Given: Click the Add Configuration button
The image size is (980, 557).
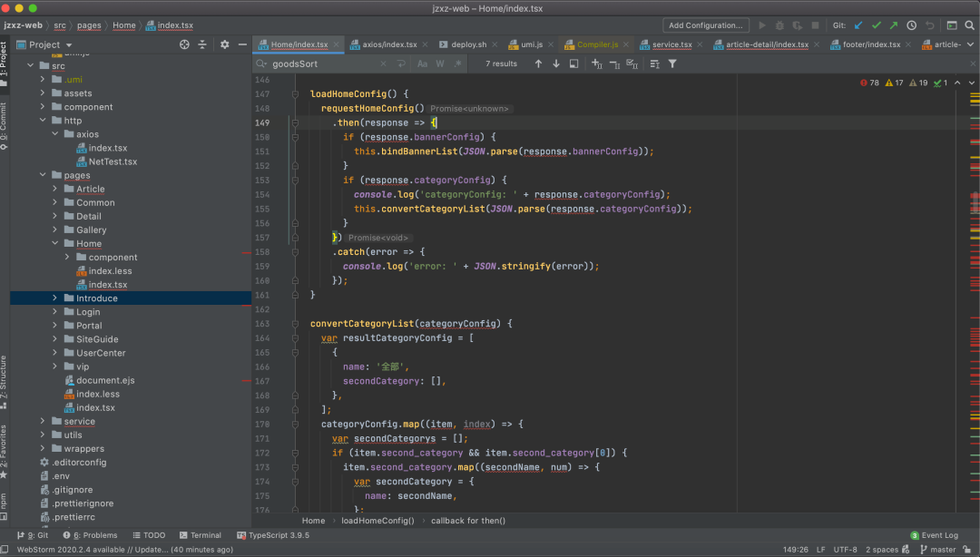Looking at the screenshot, I should [705, 25].
